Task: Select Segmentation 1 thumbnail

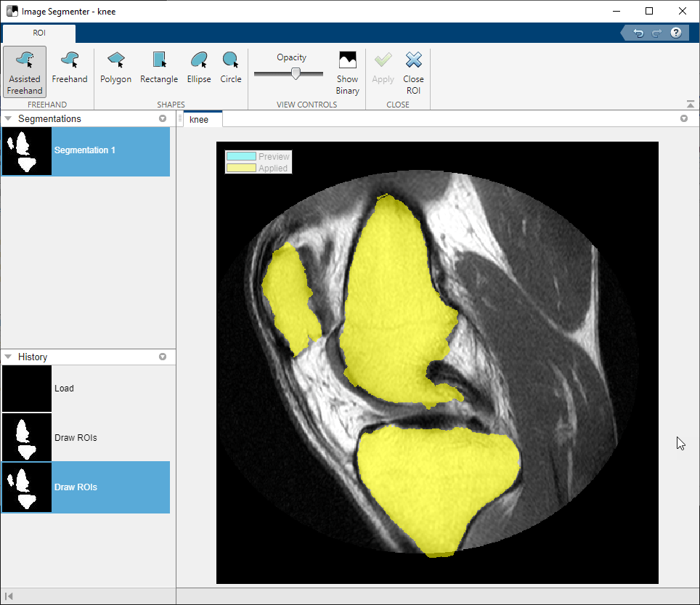Action: (27, 151)
